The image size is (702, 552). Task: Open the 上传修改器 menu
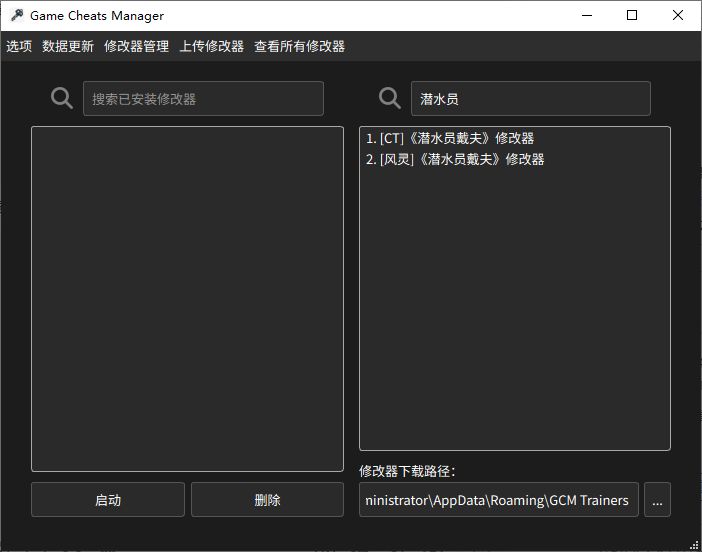(211, 46)
